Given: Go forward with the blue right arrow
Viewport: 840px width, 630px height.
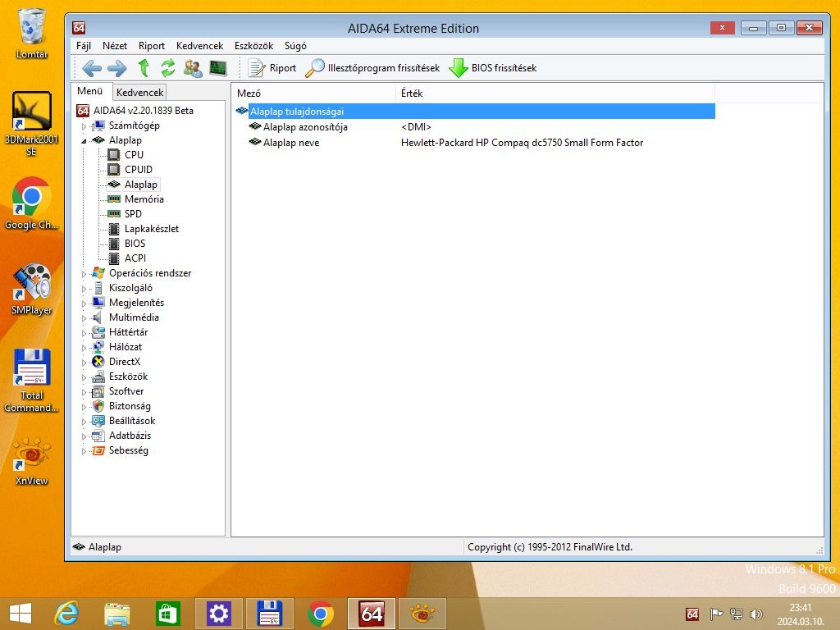Looking at the screenshot, I should point(116,68).
